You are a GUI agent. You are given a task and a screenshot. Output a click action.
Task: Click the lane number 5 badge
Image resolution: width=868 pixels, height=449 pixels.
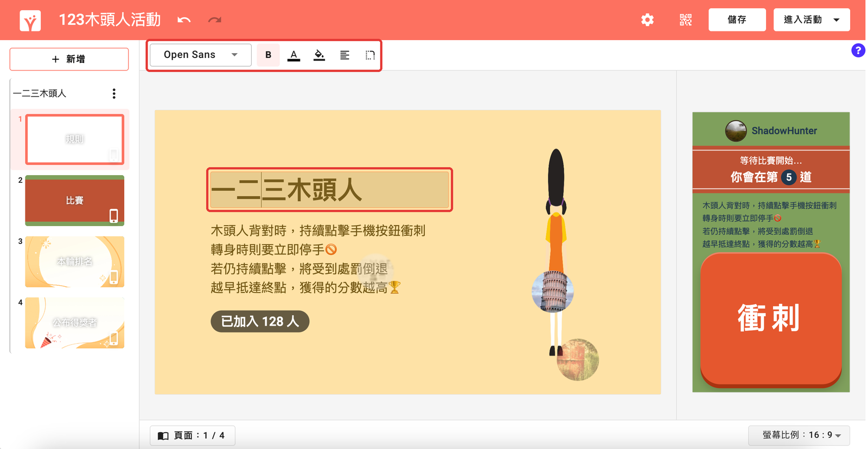coord(789,177)
